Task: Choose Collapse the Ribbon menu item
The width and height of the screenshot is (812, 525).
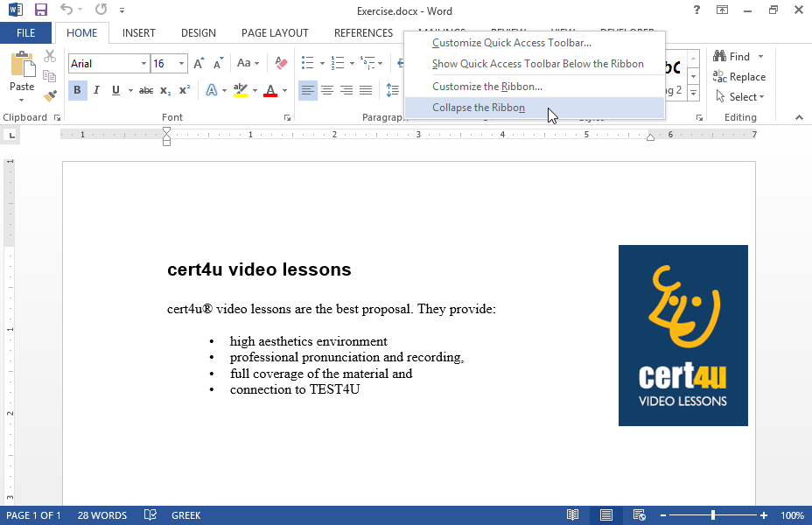Action: (535, 108)
